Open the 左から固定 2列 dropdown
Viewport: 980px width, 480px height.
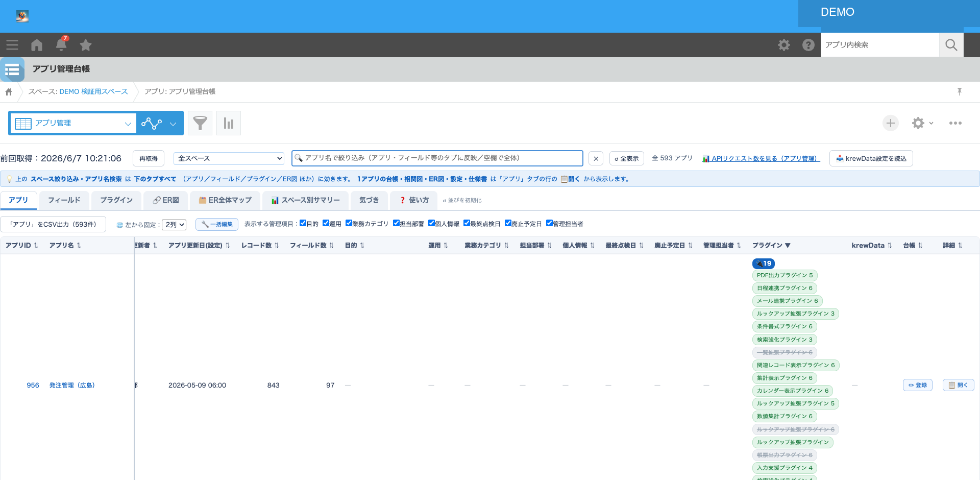pos(174,225)
